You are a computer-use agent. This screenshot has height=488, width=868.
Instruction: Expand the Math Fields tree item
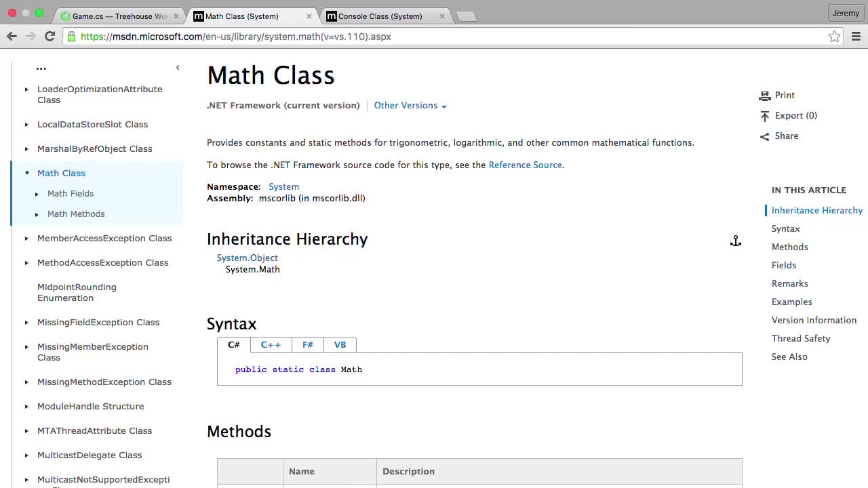pos(37,193)
